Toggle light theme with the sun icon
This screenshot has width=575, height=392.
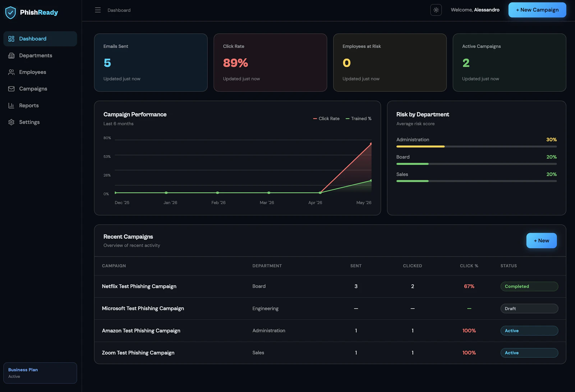[436, 10]
